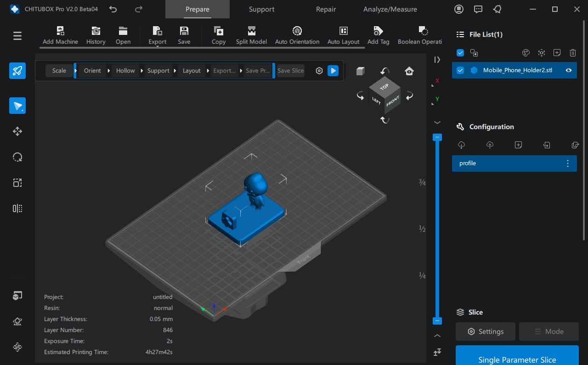The width and height of the screenshot is (588, 365).
Task: Open the Analyze/Measure tab
Action: [x=390, y=9]
